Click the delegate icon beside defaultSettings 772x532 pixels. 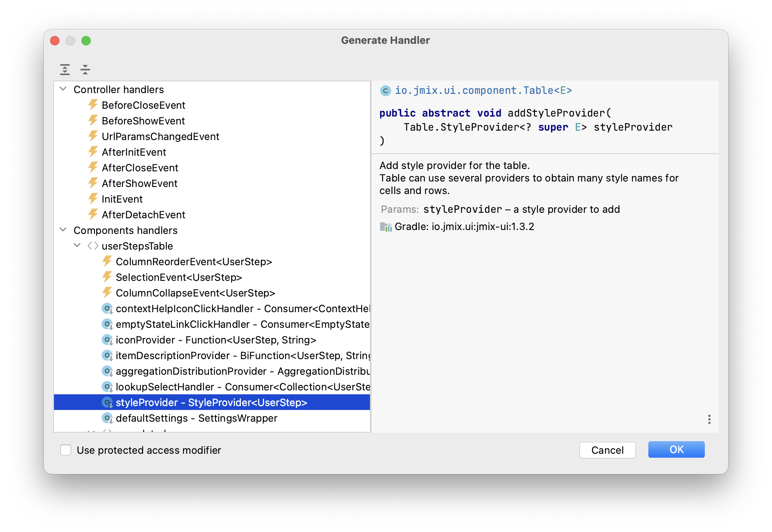click(107, 418)
